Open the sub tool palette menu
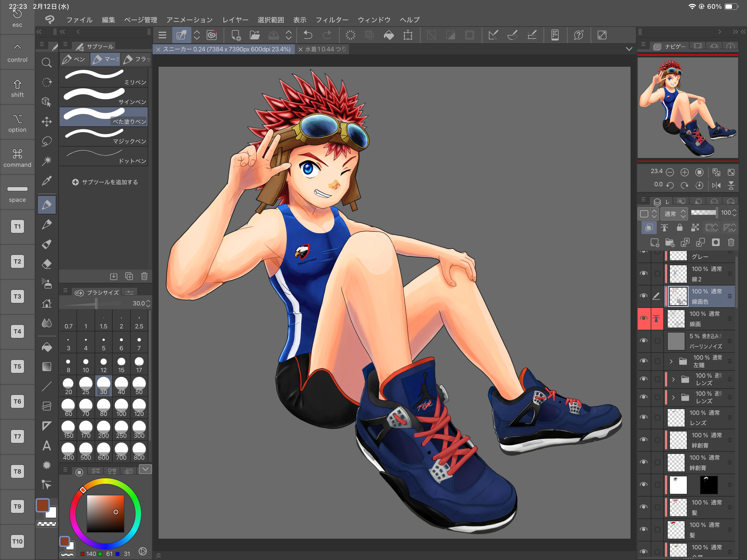 pos(65,44)
